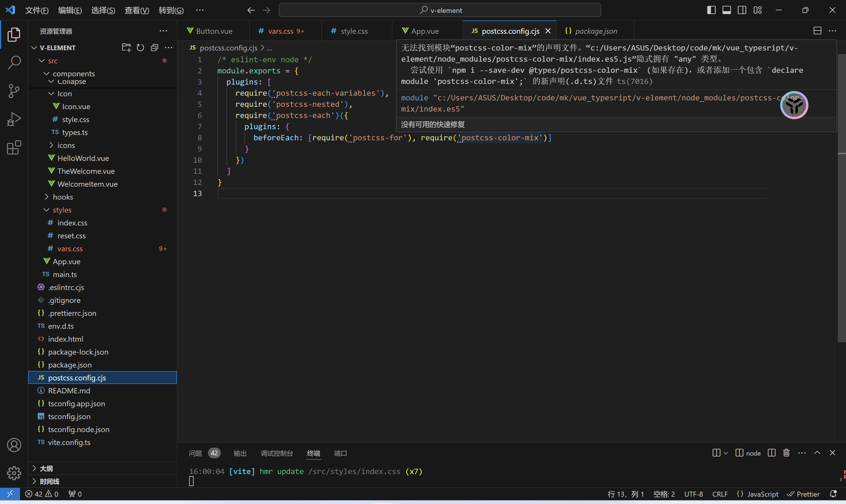Screen dimensions: 846x504
Task: Change indentation 空格: 2 setting
Action: click(x=664, y=494)
